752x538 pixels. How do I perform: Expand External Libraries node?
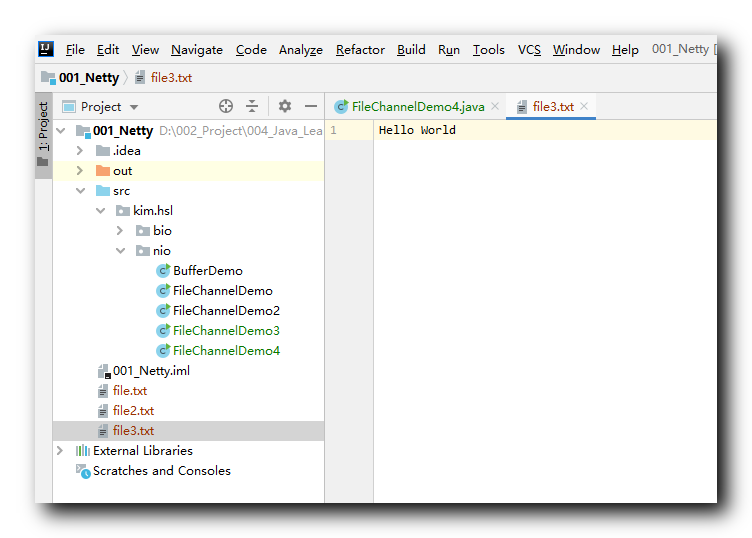pos(60,451)
